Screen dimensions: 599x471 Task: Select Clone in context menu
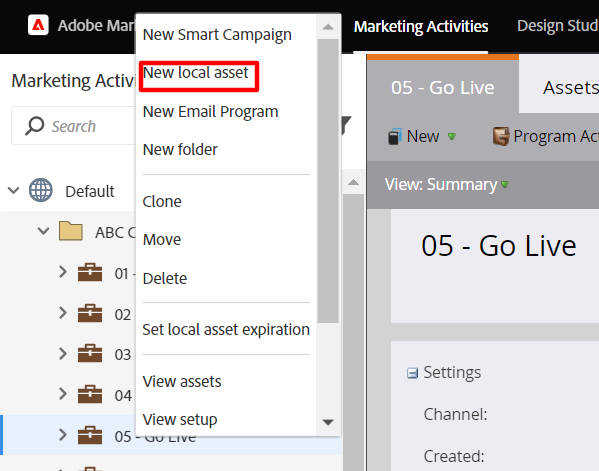point(162,202)
